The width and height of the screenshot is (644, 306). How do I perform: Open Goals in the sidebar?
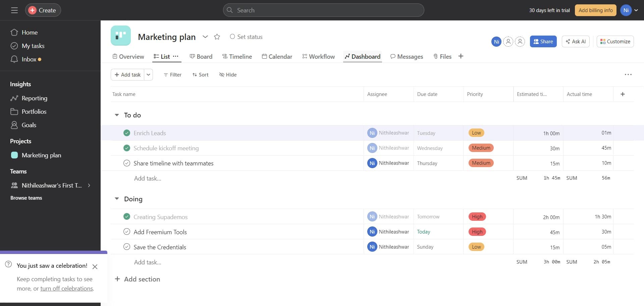tap(29, 125)
